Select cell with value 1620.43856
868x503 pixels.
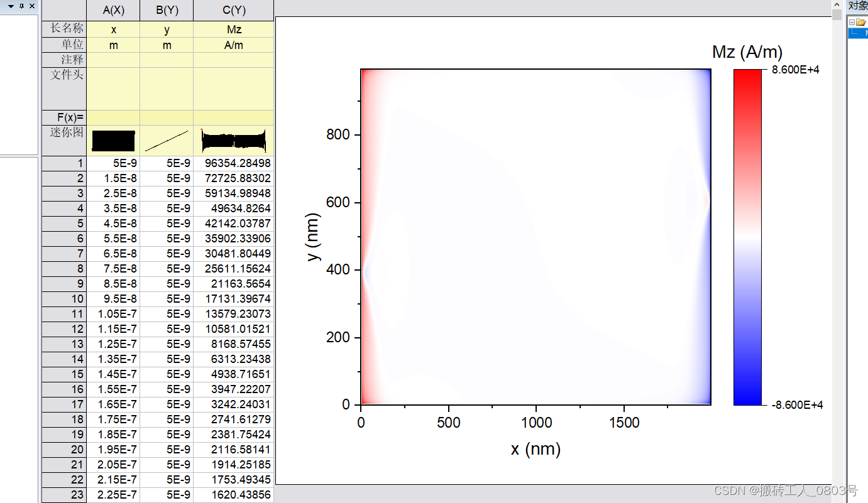[233, 495]
